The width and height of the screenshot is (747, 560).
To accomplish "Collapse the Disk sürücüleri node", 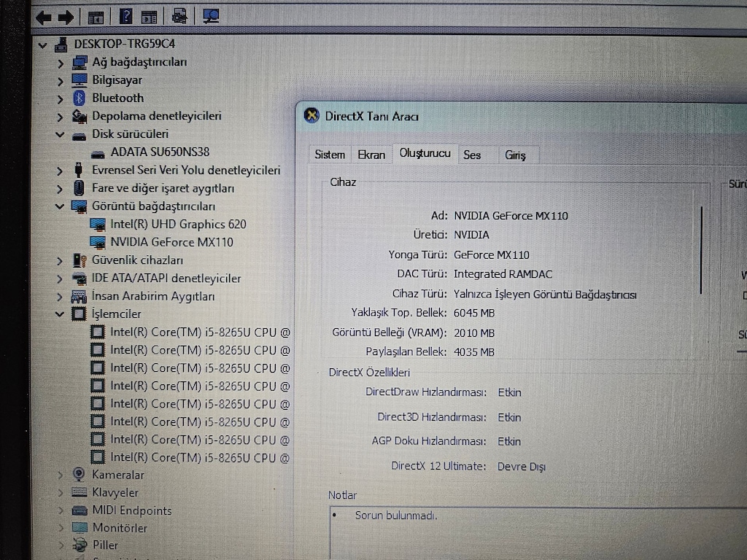I will [x=60, y=135].
